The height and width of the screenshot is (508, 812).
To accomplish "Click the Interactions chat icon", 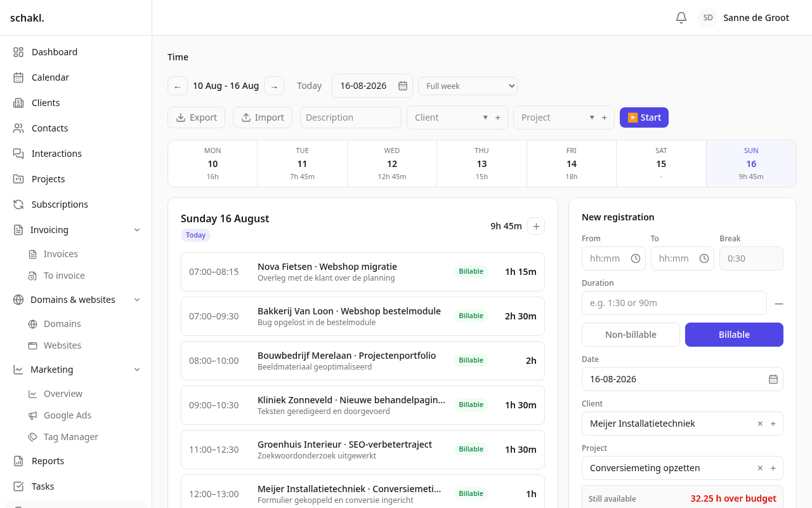I will pyautogui.click(x=18, y=154).
